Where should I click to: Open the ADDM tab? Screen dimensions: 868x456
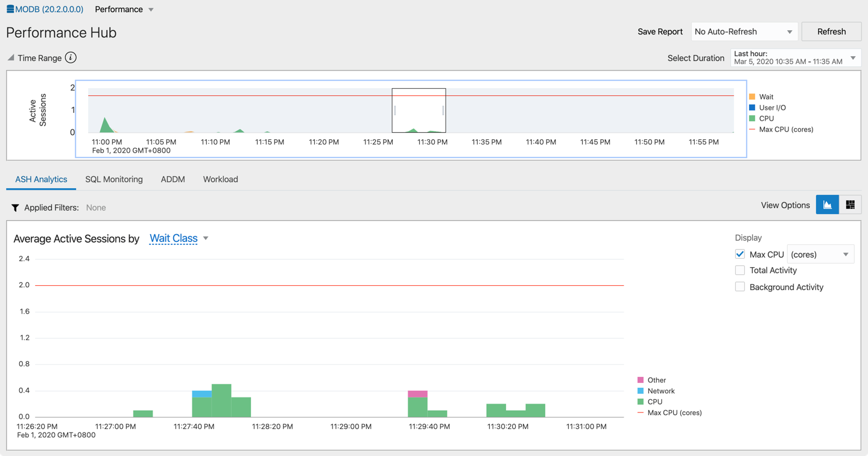pyautogui.click(x=173, y=179)
